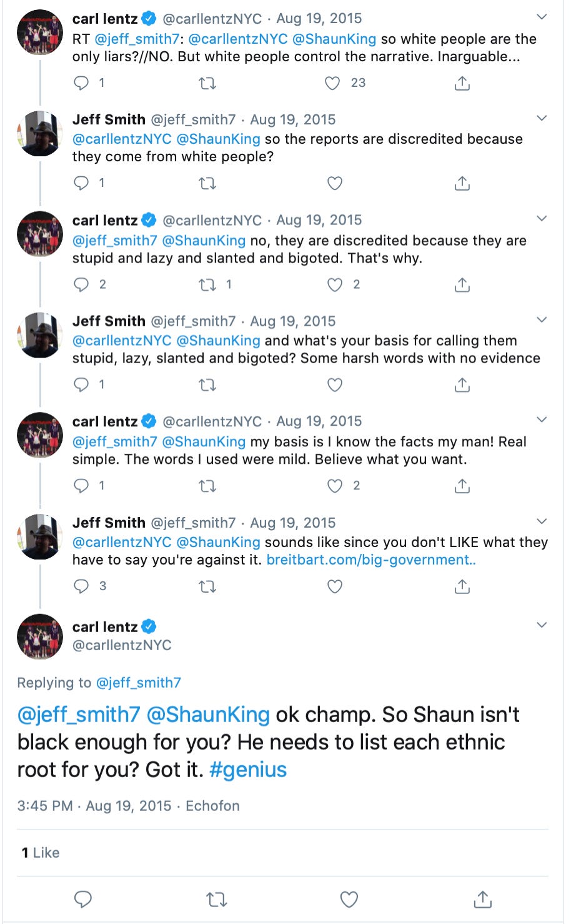The height and width of the screenshot is (924, 571).
Task: Open Jeff Smith's profile picture on second tweet
Action: [x=40, y=133]
